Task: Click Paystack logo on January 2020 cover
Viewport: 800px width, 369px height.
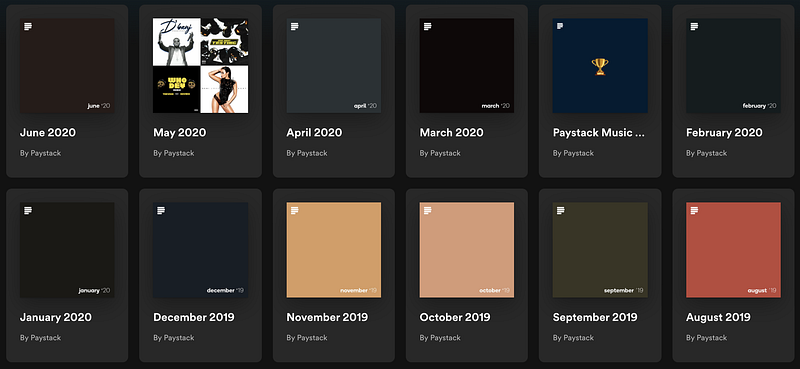Action: point(28,210)
